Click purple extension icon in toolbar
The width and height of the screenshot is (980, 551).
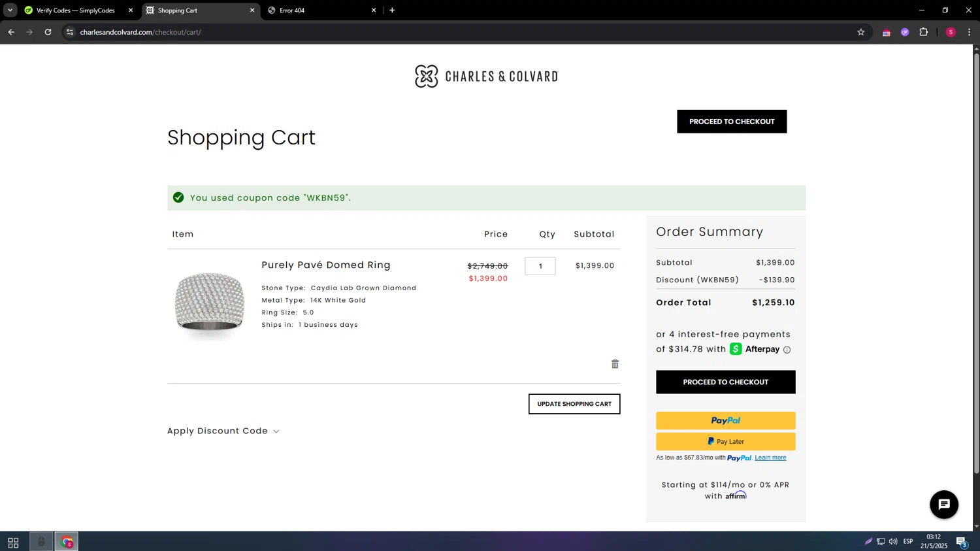pyautogui.click(x=905, y=32)
